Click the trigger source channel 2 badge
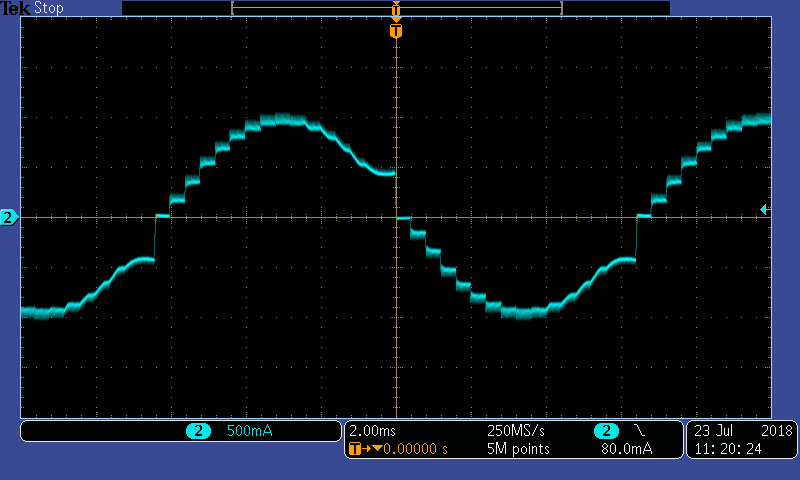This screenshot has height=480, width=800. point(606,430)
